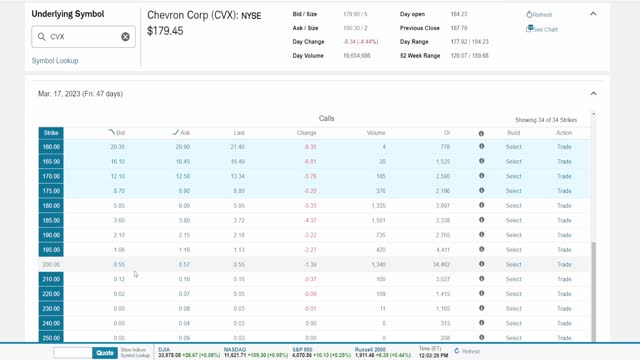Collapse the Chevron quote header panel
The image size is (640, 360).
click(593, 14)
